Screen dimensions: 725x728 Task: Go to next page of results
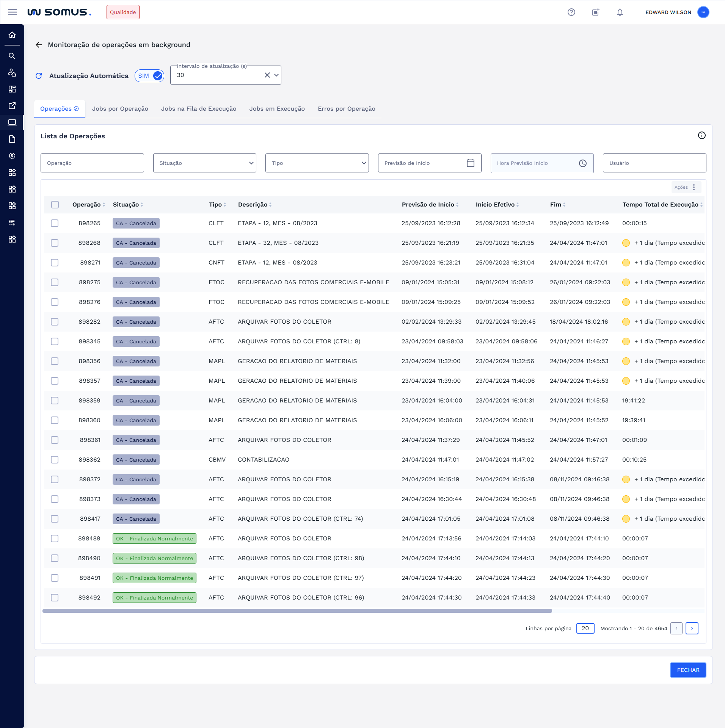(692, 628)
